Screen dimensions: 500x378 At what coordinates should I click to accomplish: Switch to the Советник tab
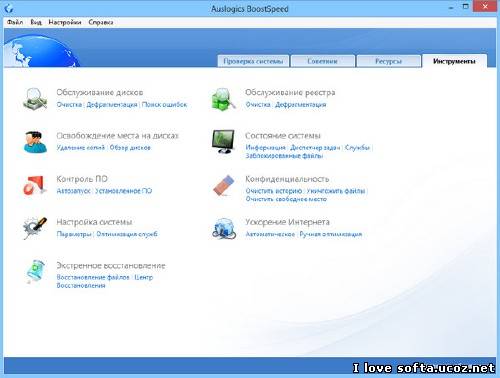[x=322, y=61]
